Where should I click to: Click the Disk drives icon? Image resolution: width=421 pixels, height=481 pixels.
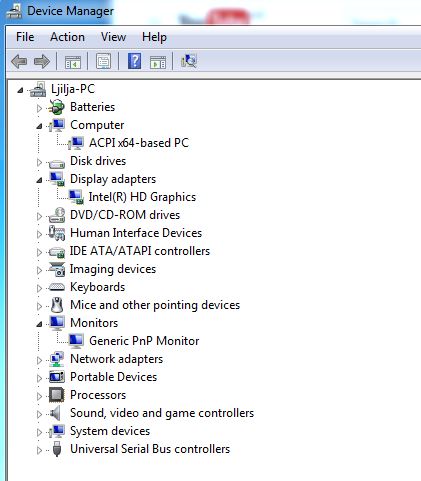57,163
